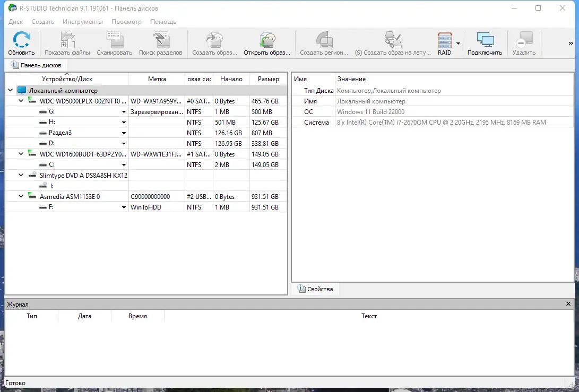
Task: Click the Asmedia ASM1153E drive icon
Action: coord(32,196)
